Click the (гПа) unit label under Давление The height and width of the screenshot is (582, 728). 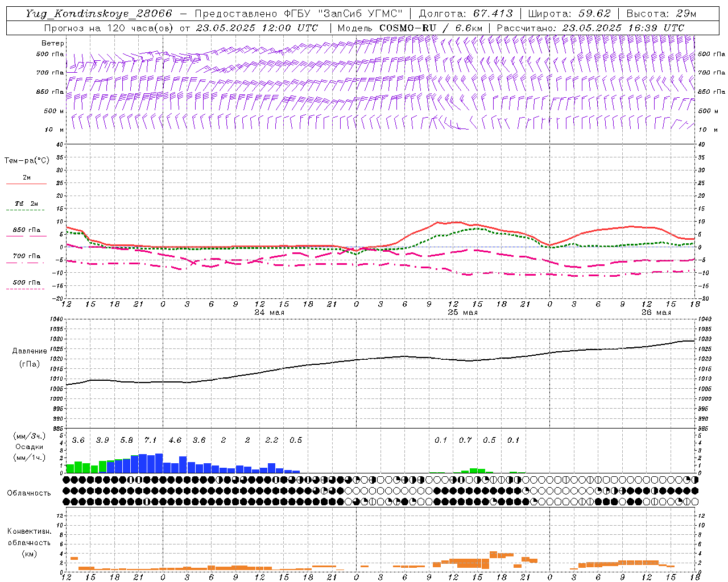point(30,364)
